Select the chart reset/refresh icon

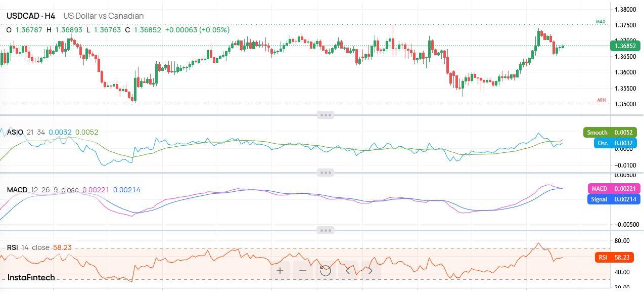326,271
